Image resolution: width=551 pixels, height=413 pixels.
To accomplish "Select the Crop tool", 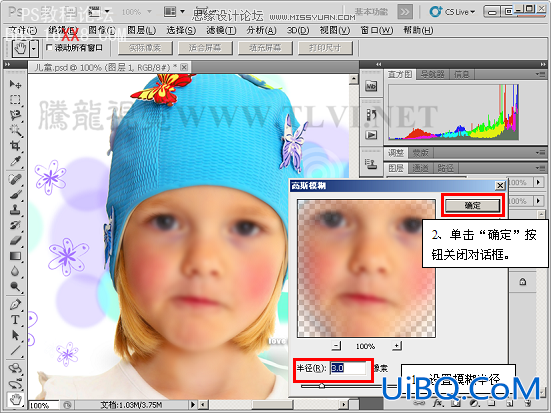I will click(x=15, y=146).
